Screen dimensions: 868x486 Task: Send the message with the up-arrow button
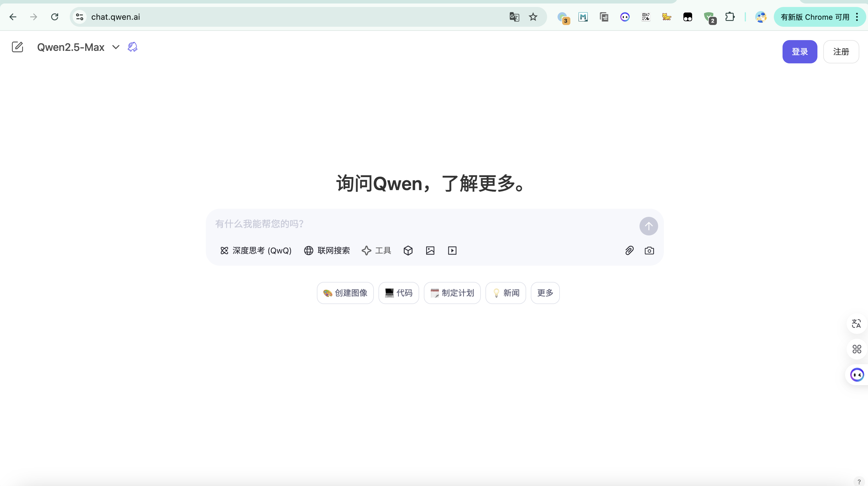[x=648, y=226]
